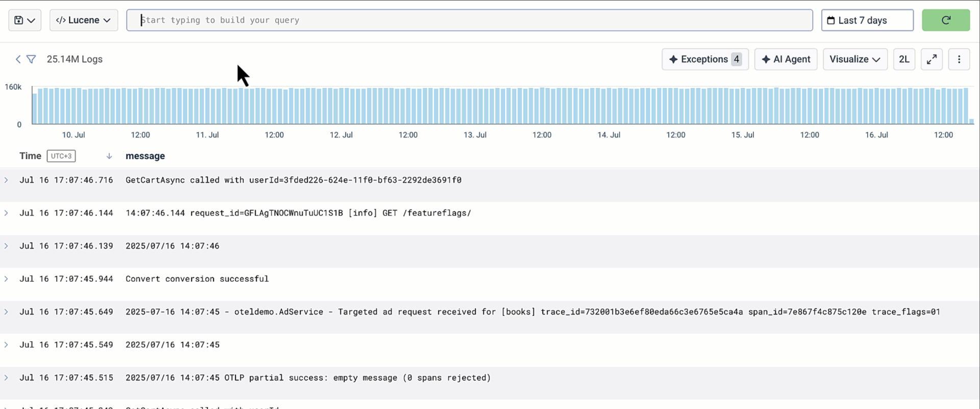
Task: Click the 25.14M Logs count label
Action: coord(75,59)
